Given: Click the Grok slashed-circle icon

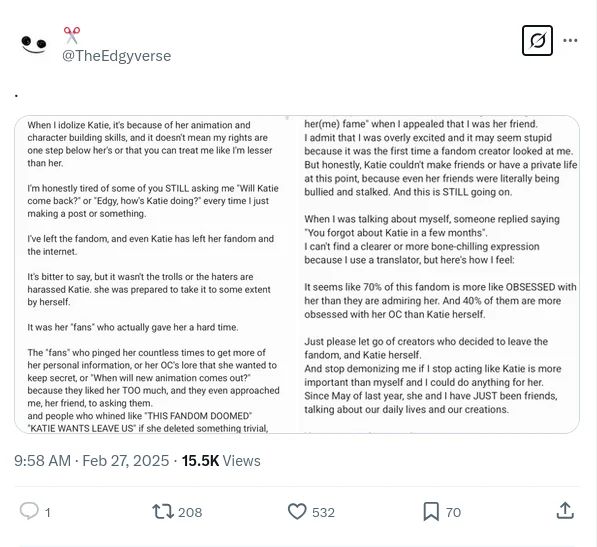Looking at the screenshot, I should click(537, 40).
